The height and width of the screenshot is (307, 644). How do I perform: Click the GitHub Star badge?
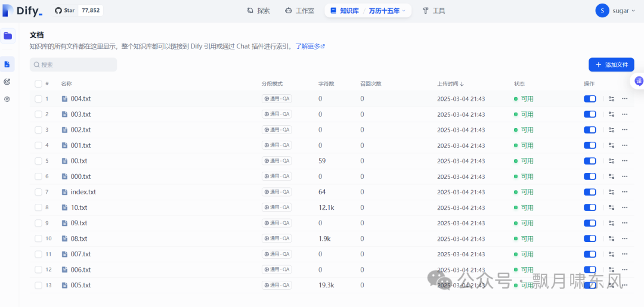click(x=78, y=11)
